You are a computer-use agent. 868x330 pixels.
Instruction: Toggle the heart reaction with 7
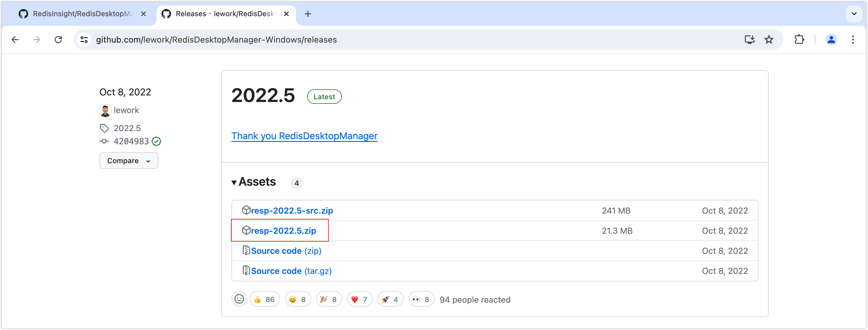point(360,299)
